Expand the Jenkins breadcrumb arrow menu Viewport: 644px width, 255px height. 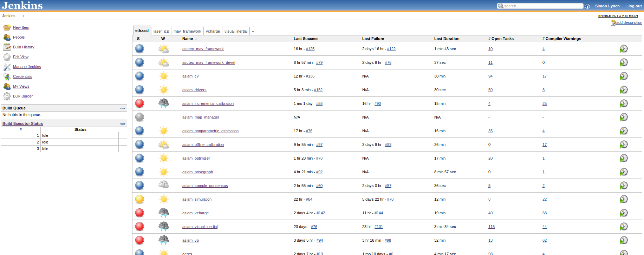24,16
